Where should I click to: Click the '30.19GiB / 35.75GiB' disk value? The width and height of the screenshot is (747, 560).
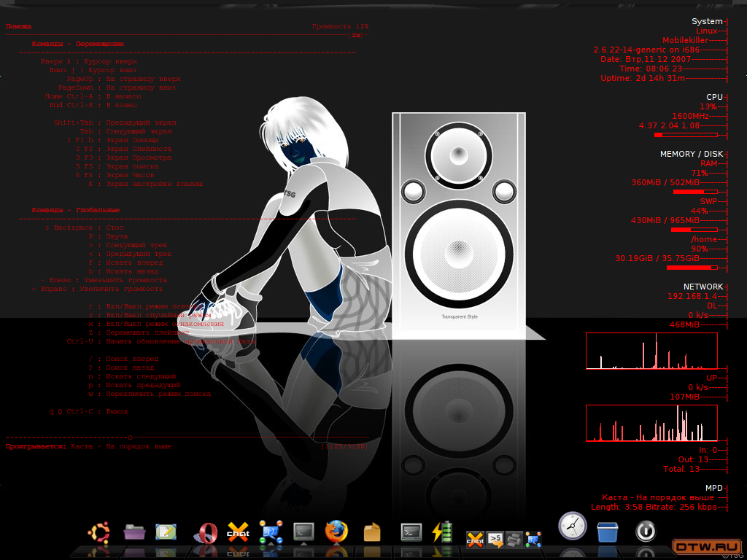click(657, 259)
